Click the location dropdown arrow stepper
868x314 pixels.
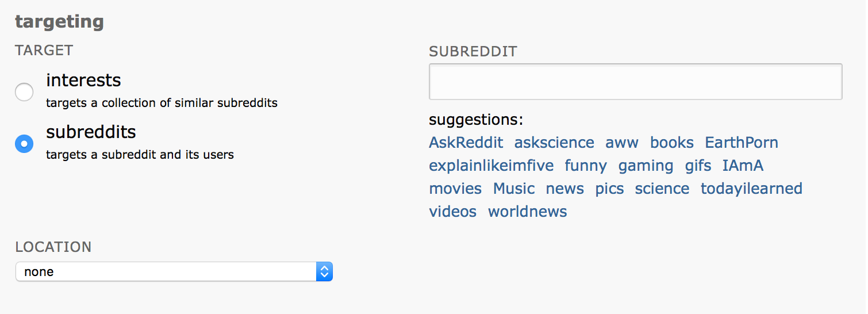point(325,271)
